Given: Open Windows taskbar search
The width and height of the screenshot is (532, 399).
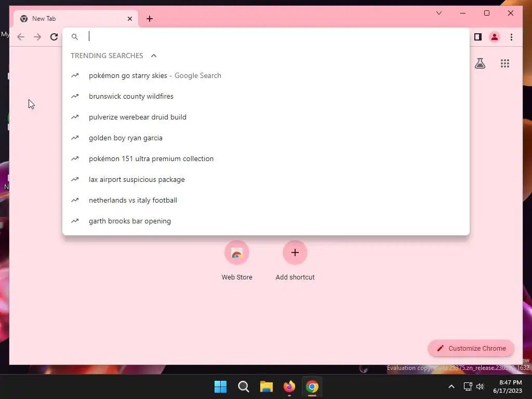Looking at the screenshot, I should [x=243, y=387].
